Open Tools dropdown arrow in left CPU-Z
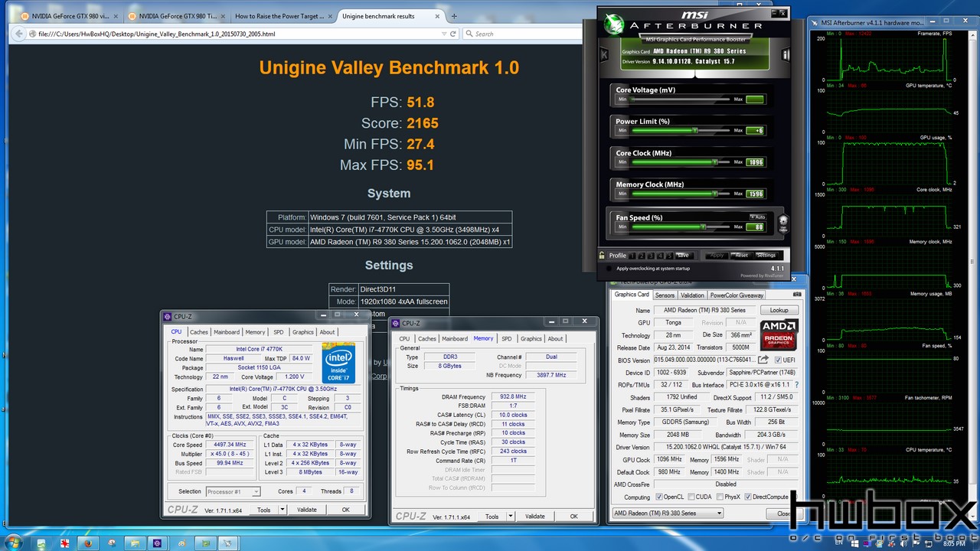Screen dimensions: 980x551 point(282,510)
